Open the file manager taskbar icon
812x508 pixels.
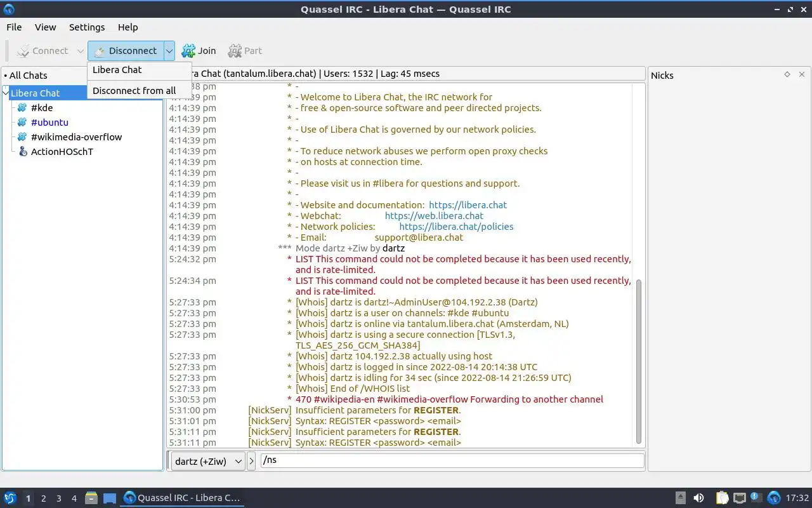point(91,498)
